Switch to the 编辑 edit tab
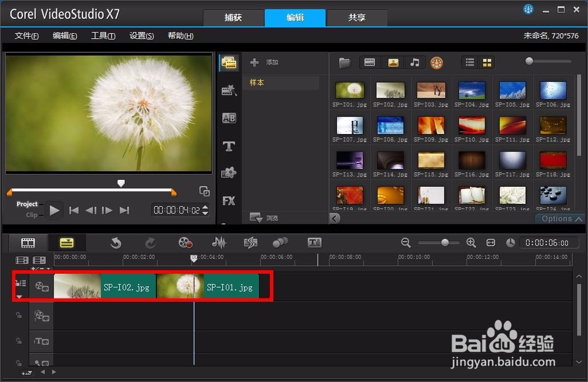Viewport: 588px width, 382px height. (295, 18)
